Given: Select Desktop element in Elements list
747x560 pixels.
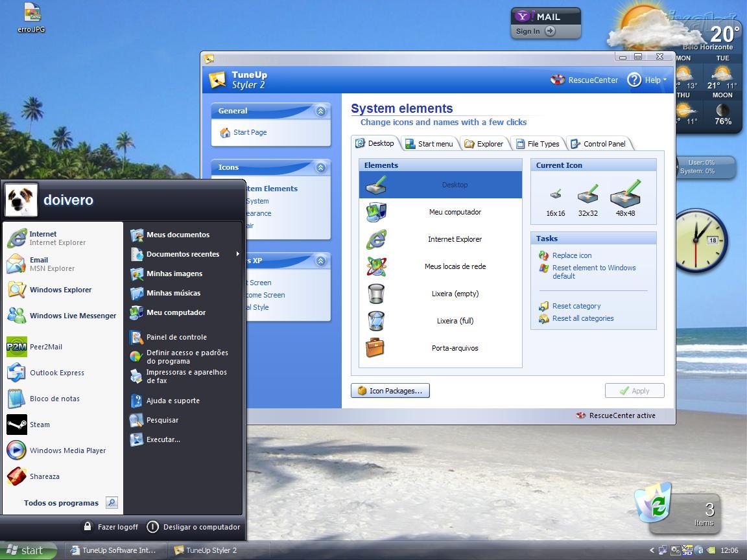Looking at the screenshot, I should tap(441, 185).
